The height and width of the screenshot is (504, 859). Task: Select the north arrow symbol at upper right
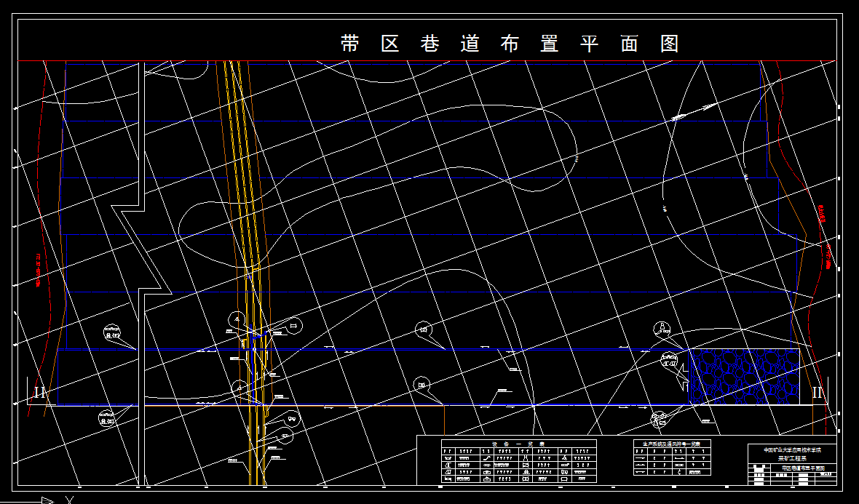[x=694, y=111]
